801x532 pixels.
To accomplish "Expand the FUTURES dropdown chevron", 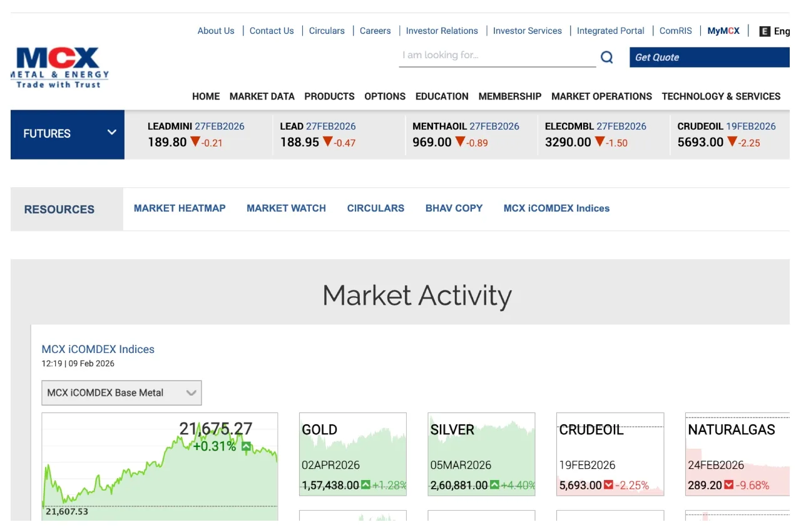I will (x=111, y=133).
